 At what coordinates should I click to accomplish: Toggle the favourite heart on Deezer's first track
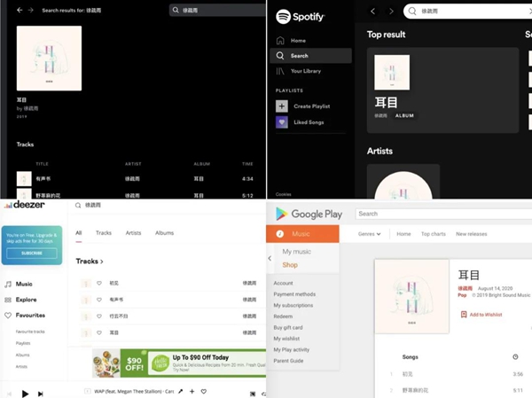pyautogui.click(x=99, y=283)
